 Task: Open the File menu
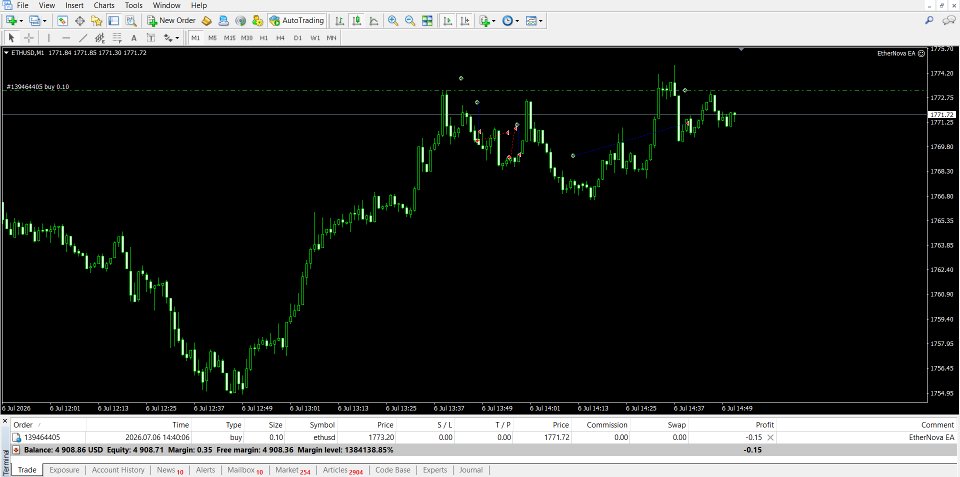click(x=23, y=6)
